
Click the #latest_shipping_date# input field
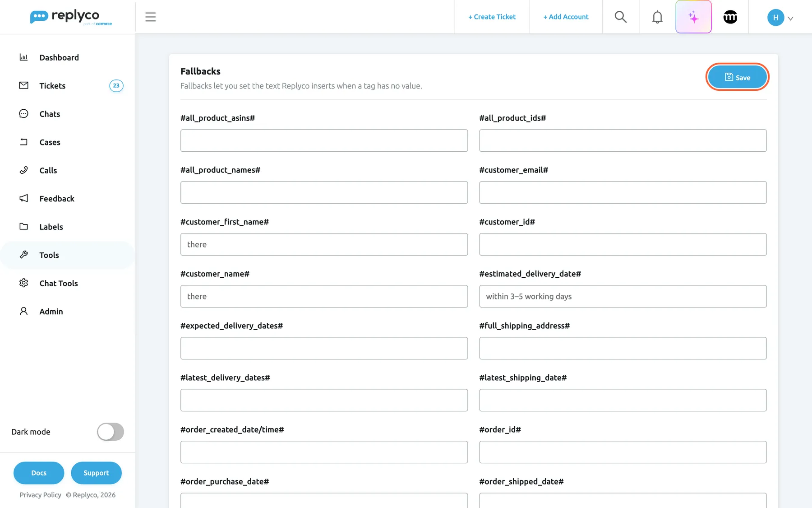click(x=623, y=400)
